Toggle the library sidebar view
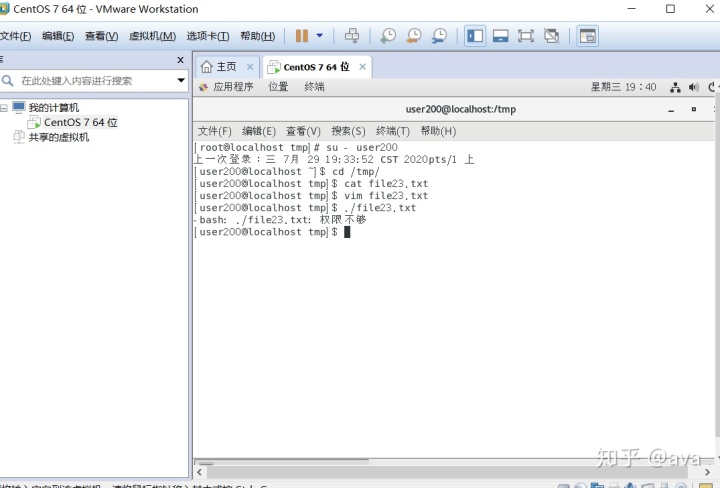Screen dimensions: 720x488 (x=475, y=36)
